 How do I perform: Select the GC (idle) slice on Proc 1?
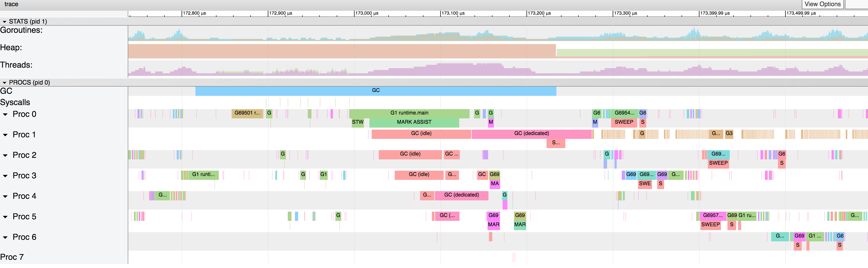point(421,134)
